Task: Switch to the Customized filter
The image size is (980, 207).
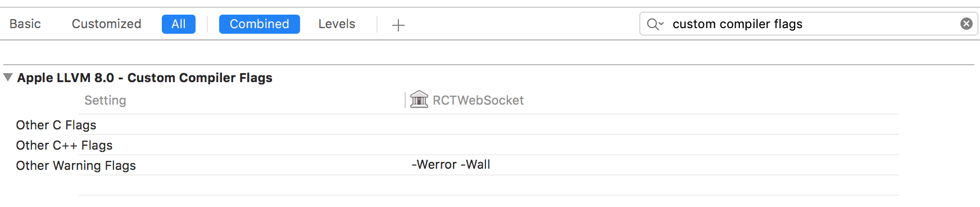Action: 106,24
